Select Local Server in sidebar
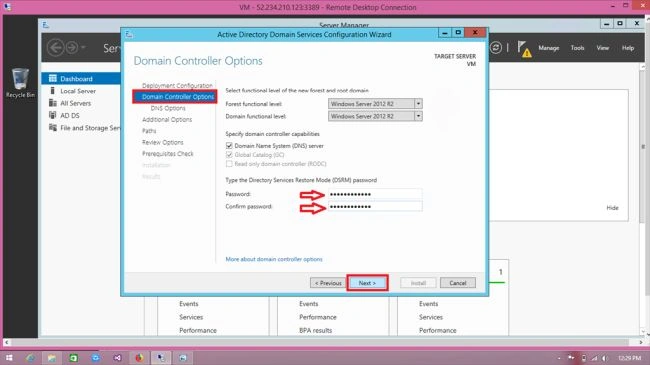 click(x=78, y=91)
